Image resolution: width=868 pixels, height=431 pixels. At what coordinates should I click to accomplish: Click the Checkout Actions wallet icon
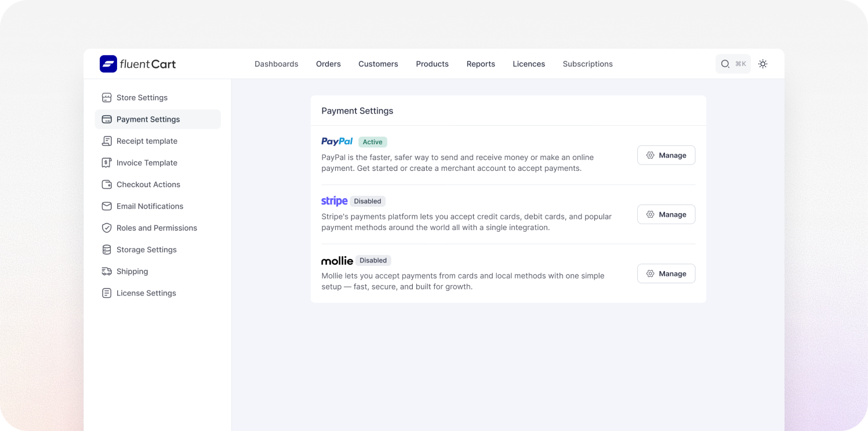coord(107,185)
